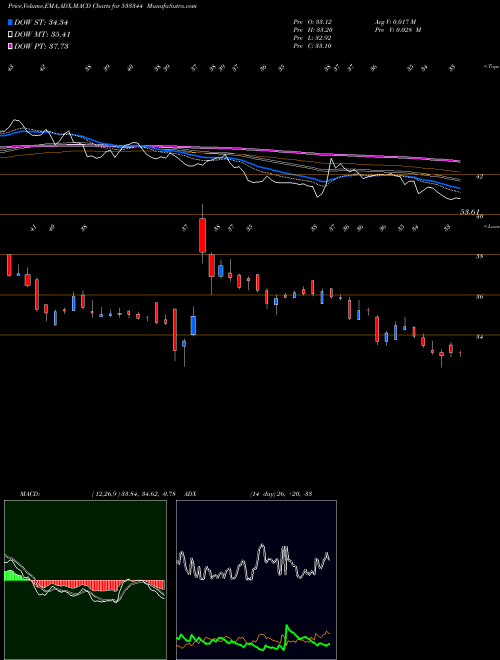Click the white DOW MT legend swatch

tap(10, 35)
